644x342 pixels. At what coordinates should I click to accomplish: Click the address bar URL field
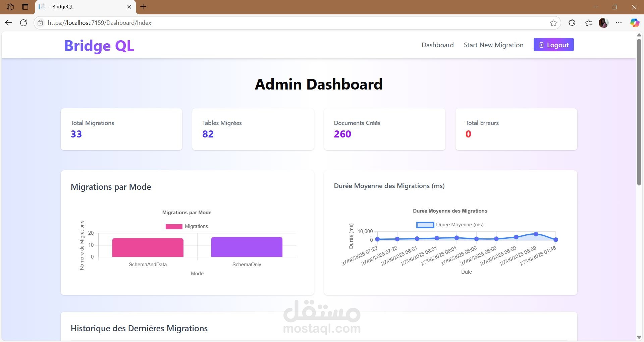tap(297, 23)
